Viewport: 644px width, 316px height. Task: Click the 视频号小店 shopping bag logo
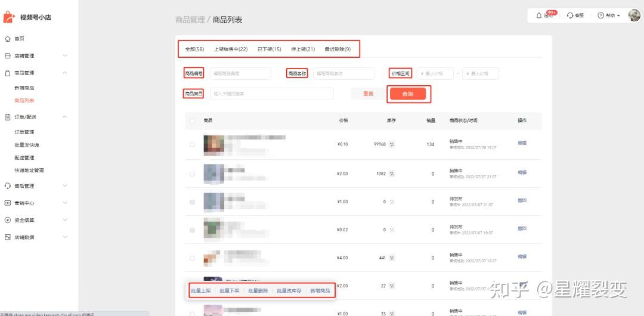point(9,17)
